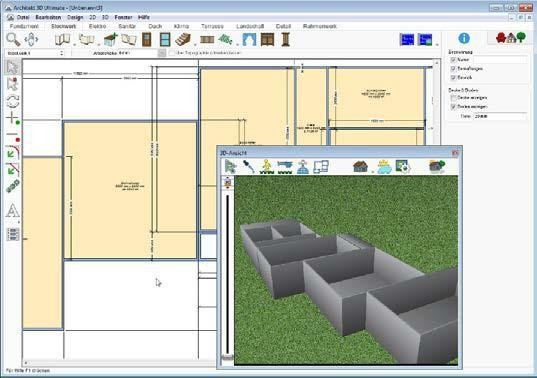Choose the railing tool icon
The height and width of the screenshot is (378, 537).
click(207, 40)
